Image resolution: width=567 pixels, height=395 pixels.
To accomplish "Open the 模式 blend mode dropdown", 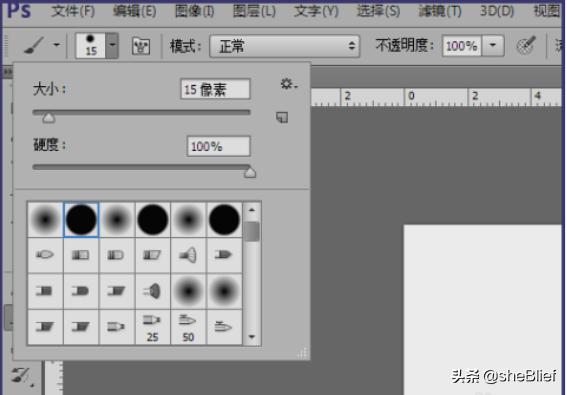I will tap(285, 46).
